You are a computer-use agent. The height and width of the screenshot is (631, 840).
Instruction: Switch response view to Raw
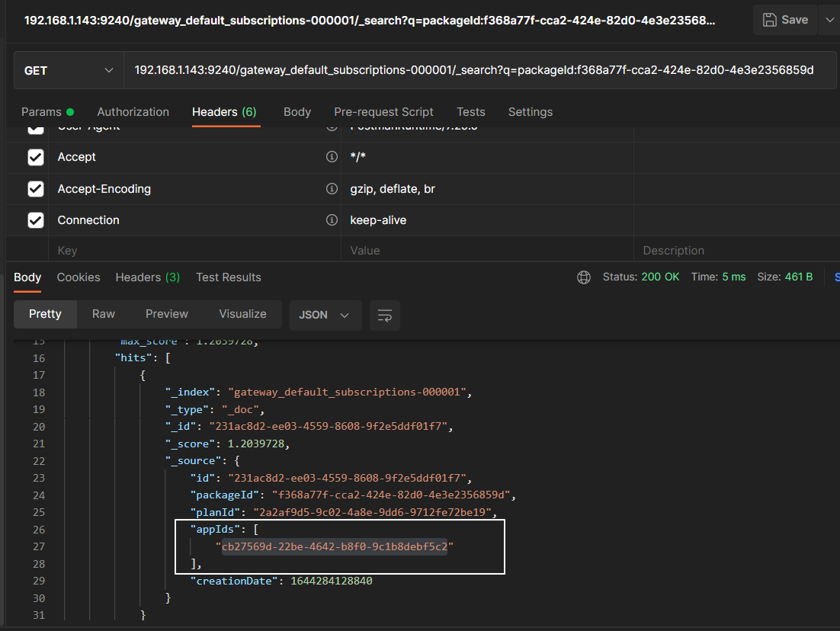click(x=104, y=314)
